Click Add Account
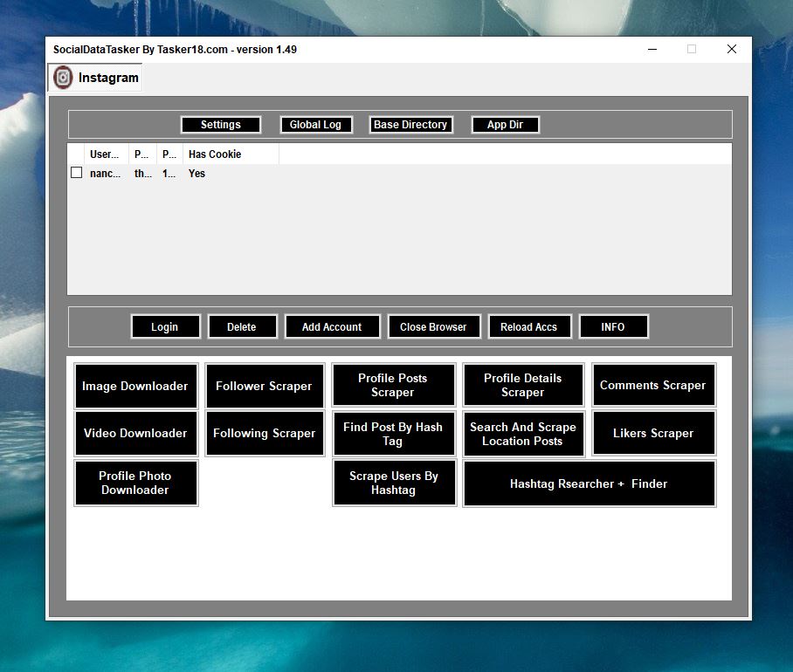Image resolution: width=793 pixels, height=672 pixels. coord(332,327)
